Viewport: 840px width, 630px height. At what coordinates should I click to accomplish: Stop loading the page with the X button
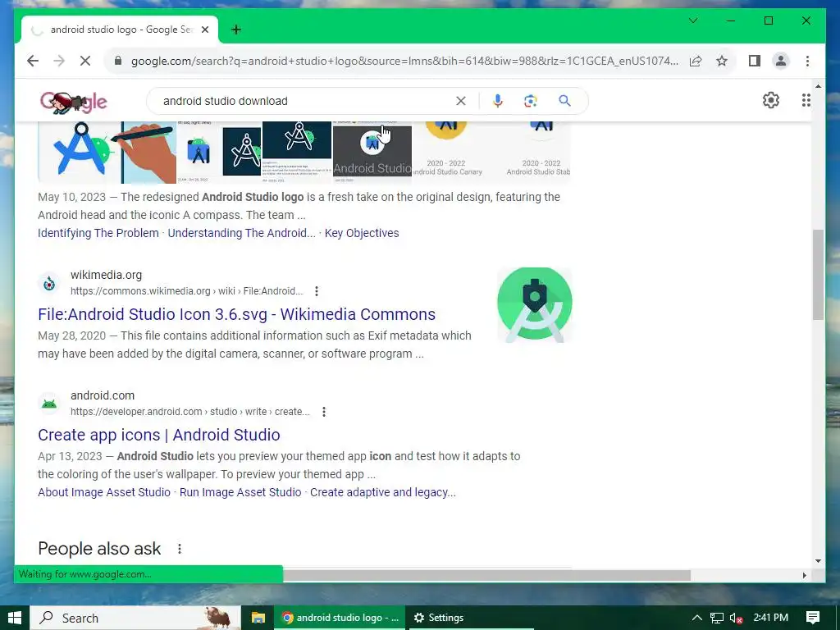(x=85, y=61)
